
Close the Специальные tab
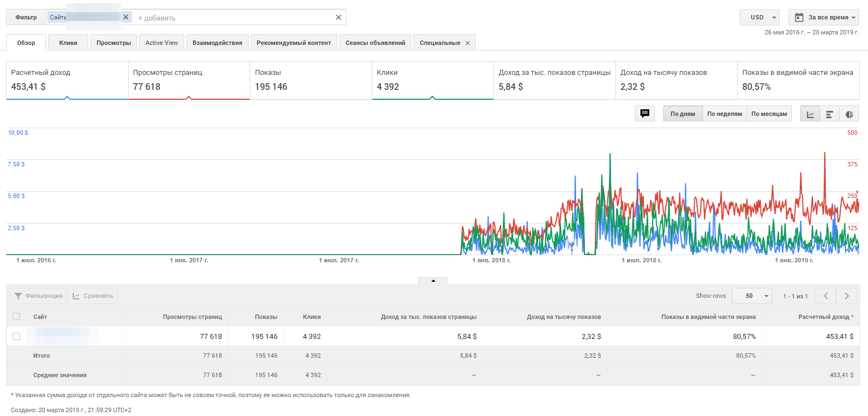[467, 43]
